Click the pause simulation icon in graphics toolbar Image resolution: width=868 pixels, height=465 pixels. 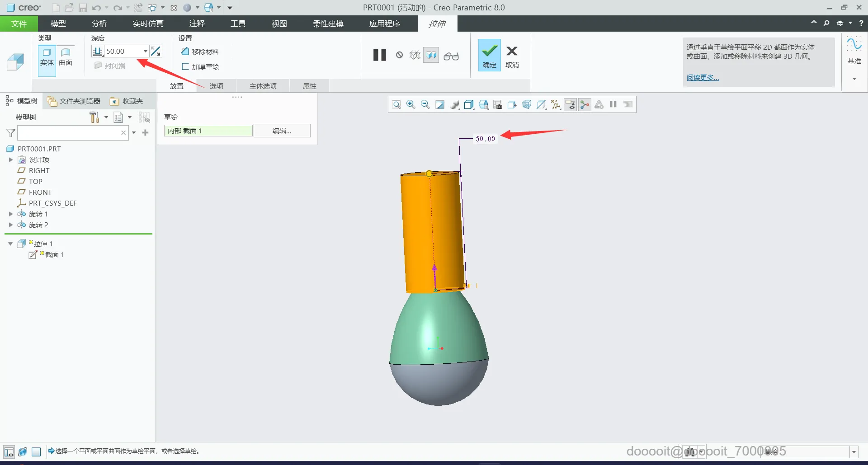click(613, 105)
